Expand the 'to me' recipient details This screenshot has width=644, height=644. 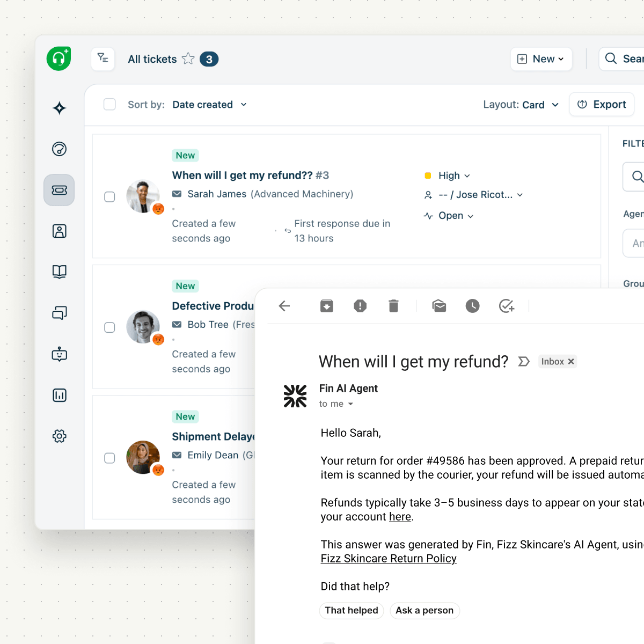pyautogui.click(x=350, y=404)
